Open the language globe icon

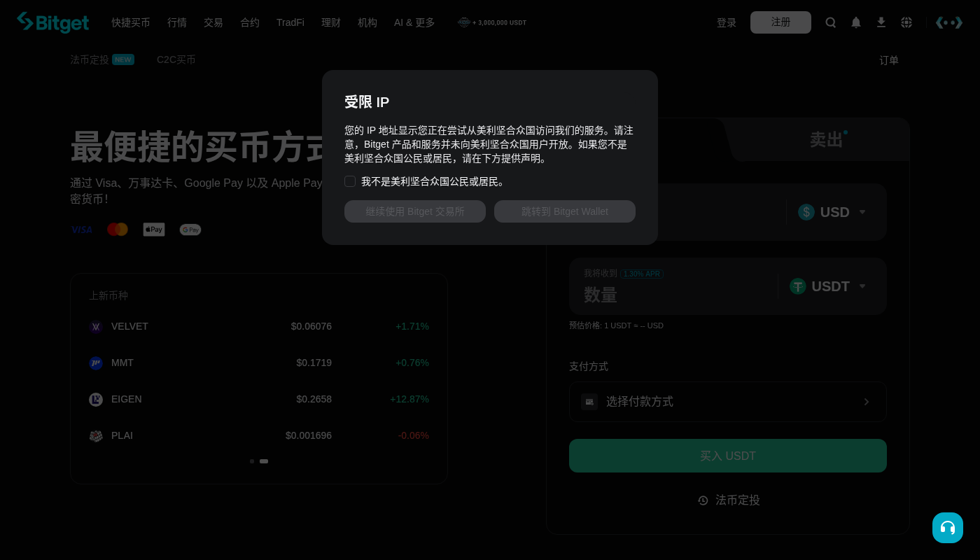coord(906,22)
